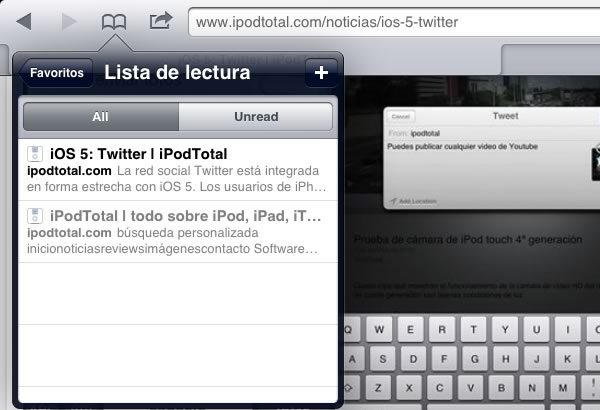The width and height of the screenshot is (600, 410).
Task: Tap the I key on the keyboard
Action: 568,329
